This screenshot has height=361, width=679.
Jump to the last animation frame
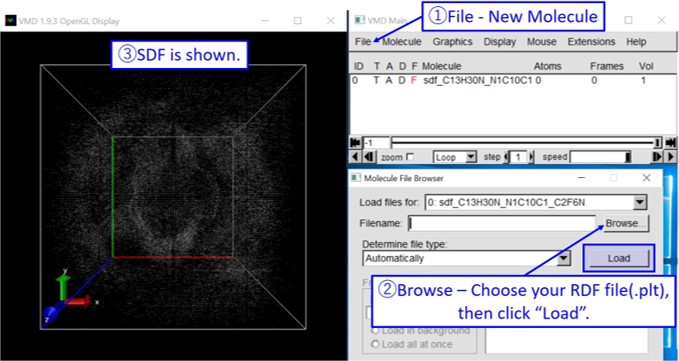pyautogui.click(x=671, y=143)
